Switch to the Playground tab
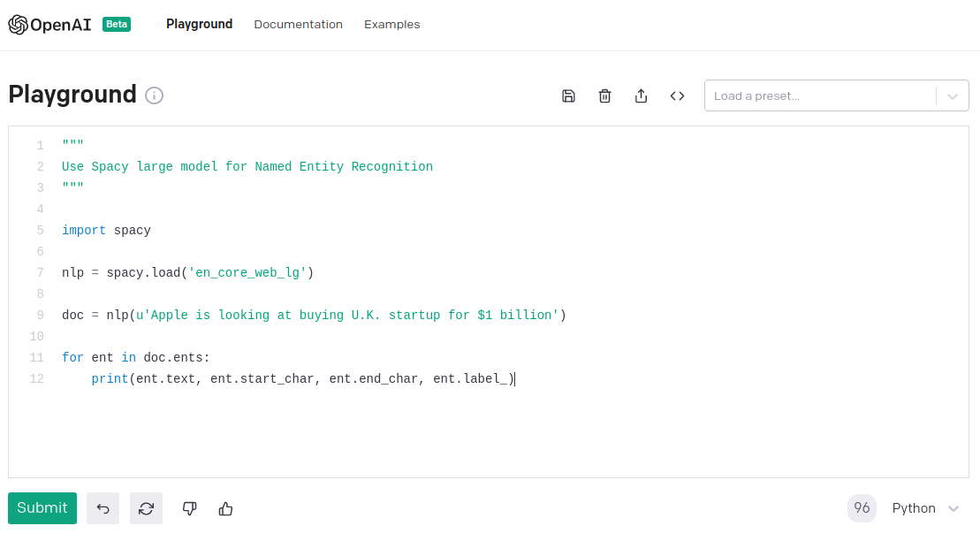 pos(199,25)
